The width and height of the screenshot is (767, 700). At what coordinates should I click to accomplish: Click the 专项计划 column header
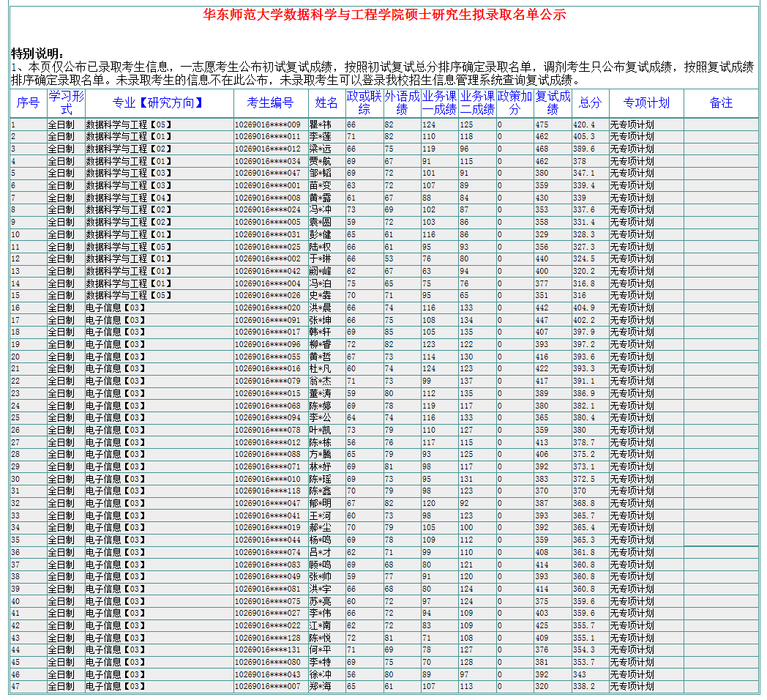pos(646,103)
